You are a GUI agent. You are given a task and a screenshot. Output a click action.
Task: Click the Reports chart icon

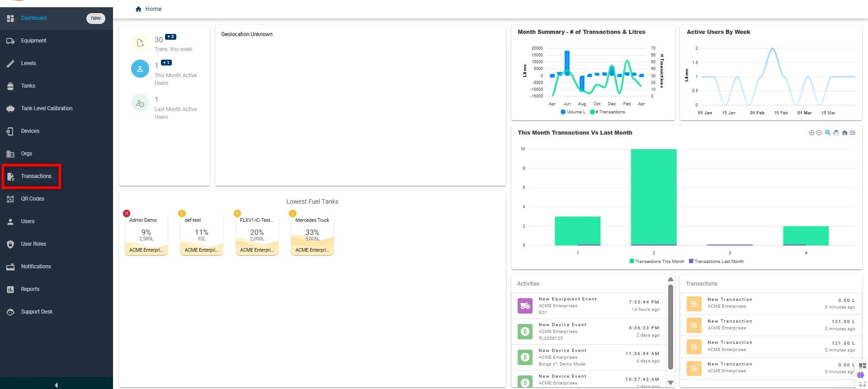click(10, 290)
